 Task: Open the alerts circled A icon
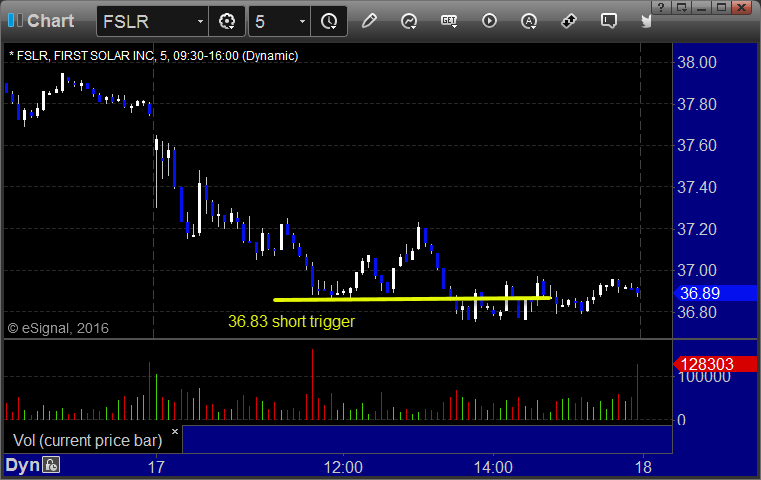coord(529,21)
